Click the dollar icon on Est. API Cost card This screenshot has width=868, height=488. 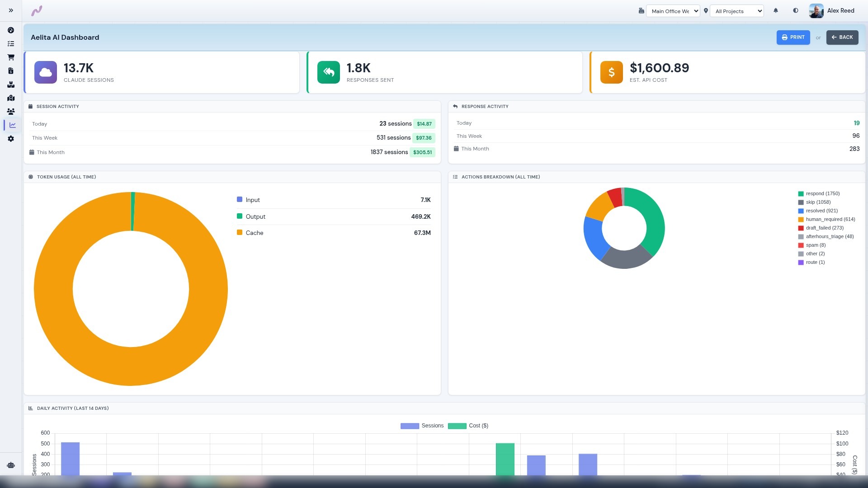pyautogui.click(x=612, y=72)
